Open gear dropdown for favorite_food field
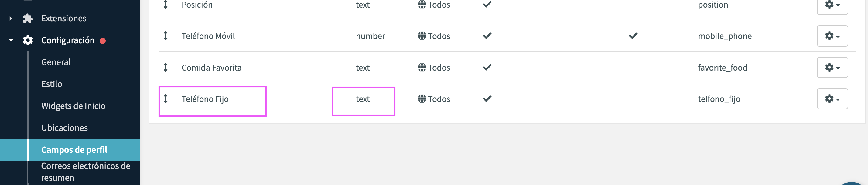 click(832, 68)
